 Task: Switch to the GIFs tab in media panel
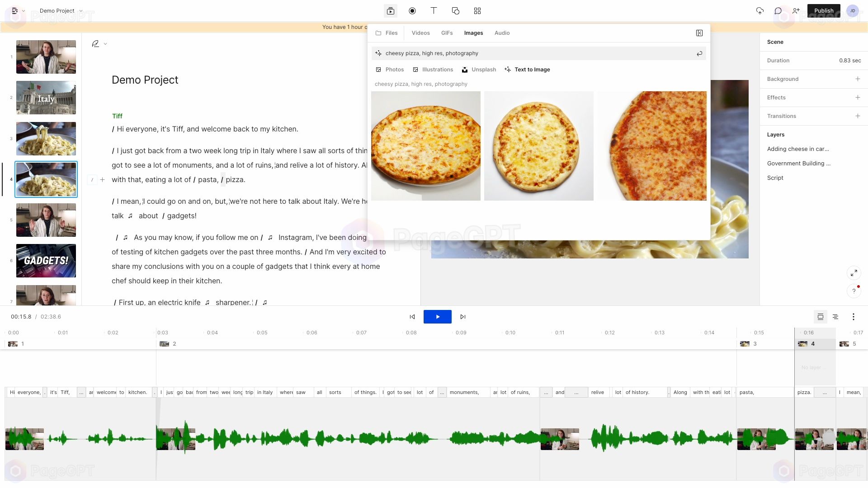click(447, 33)
